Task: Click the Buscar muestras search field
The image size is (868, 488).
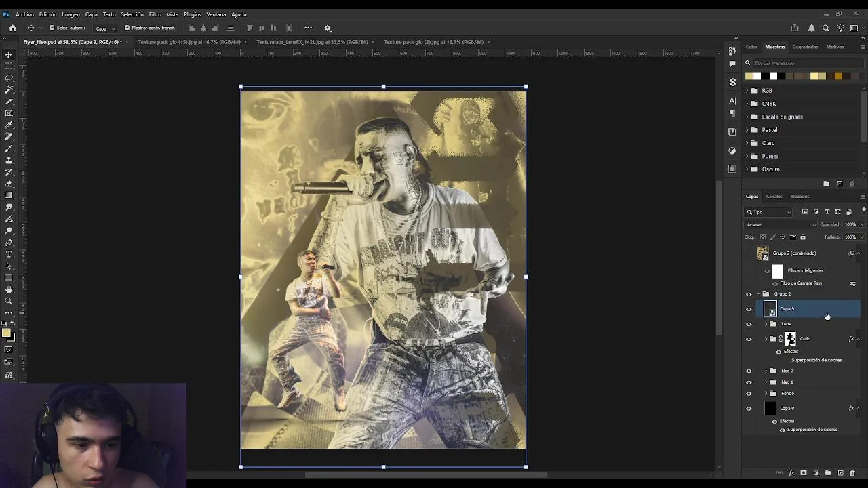Action: click(804, 63)
